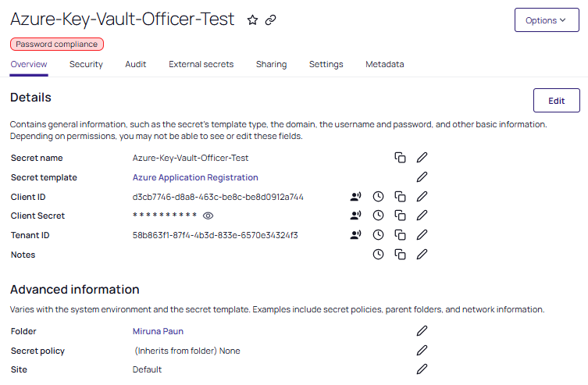Screen dimensions: 588x385
Task: Read Client ID aloud via phonetic icon
Action: pos(355,197)
